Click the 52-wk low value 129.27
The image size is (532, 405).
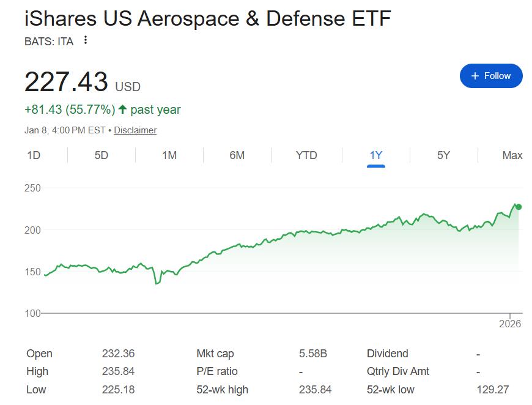pyautogui.click(x=492, y=389)
